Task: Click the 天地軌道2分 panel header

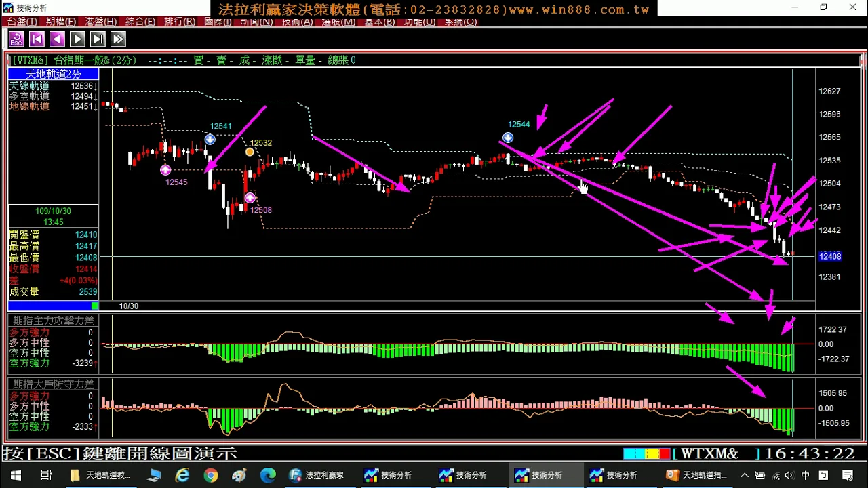Action: tap(54, 74)
